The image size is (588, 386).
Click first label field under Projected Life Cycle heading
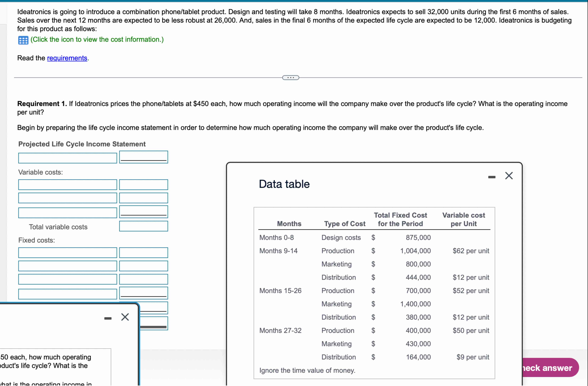(x=67, y=158)
